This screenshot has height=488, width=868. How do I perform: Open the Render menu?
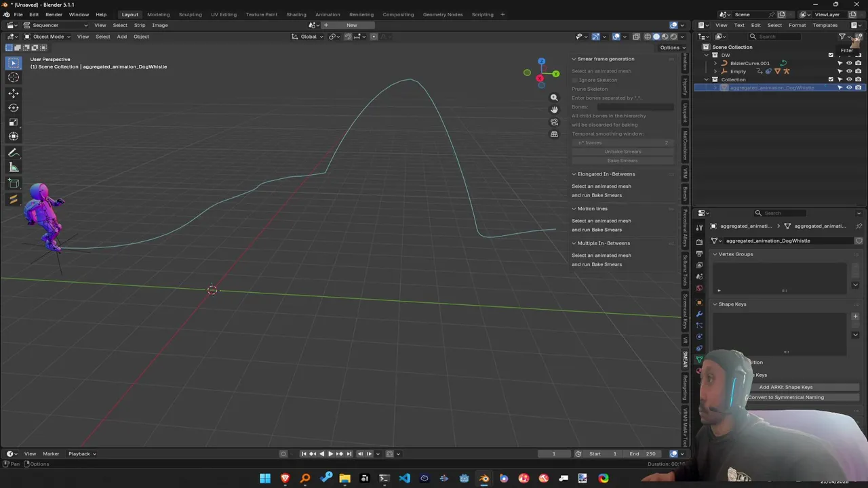[54, 14]
